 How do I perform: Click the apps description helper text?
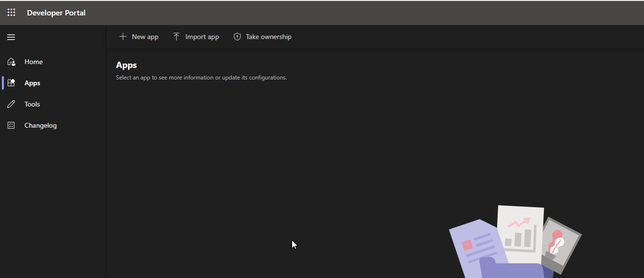tap(201, 77)
